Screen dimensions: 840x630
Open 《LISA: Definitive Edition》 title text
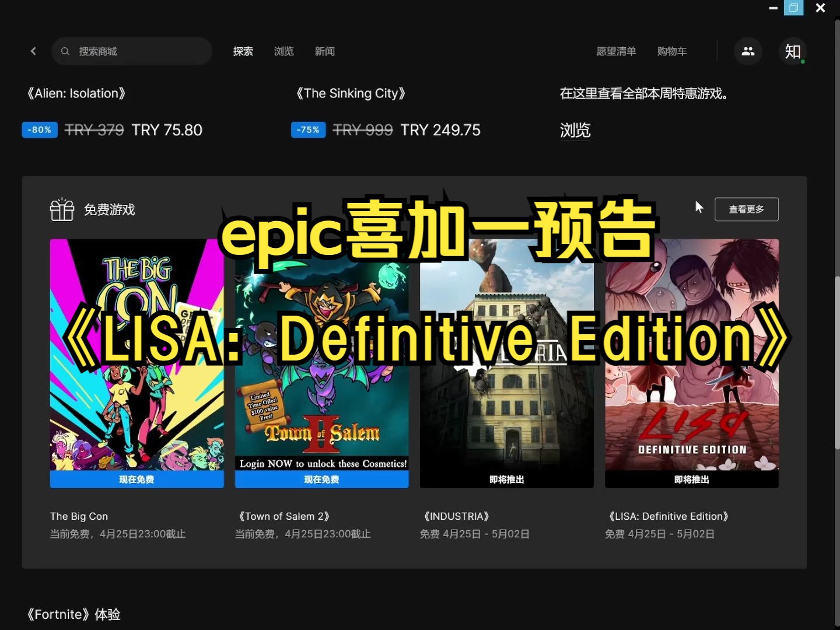[668, 516]
